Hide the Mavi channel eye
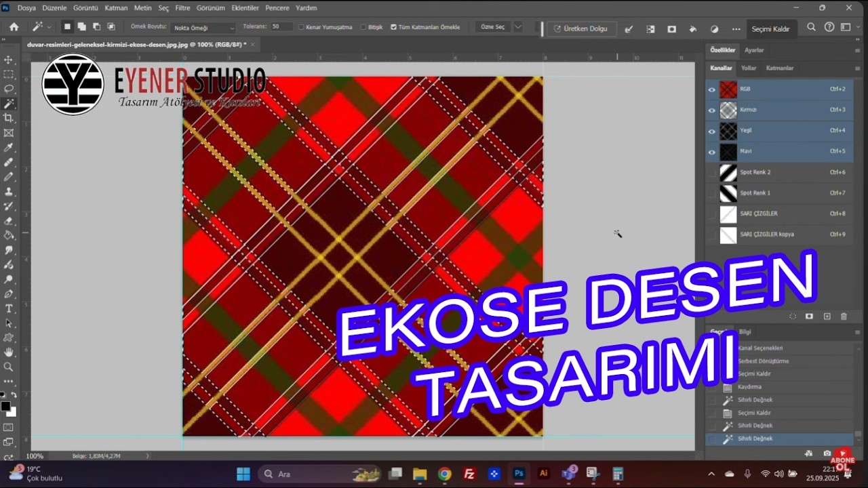The height and width of the screenshot is (488, 868). (x=712, y=152)
